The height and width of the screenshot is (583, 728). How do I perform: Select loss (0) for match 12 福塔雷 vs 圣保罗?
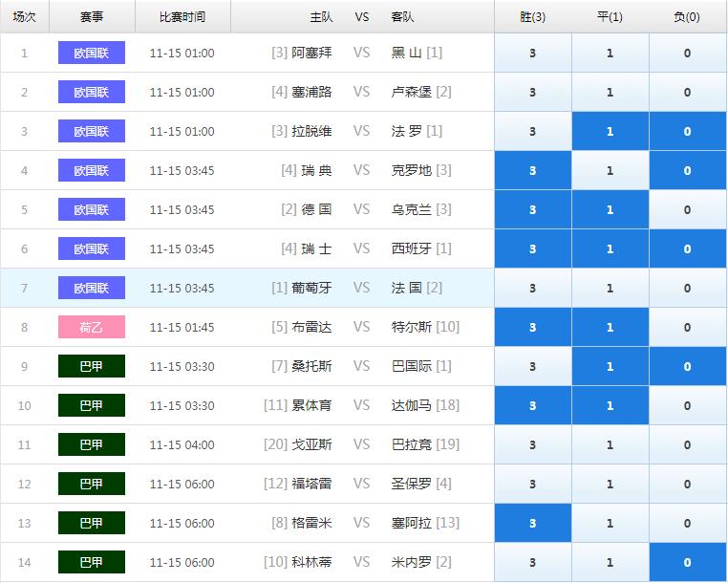(x=688, y=484)
